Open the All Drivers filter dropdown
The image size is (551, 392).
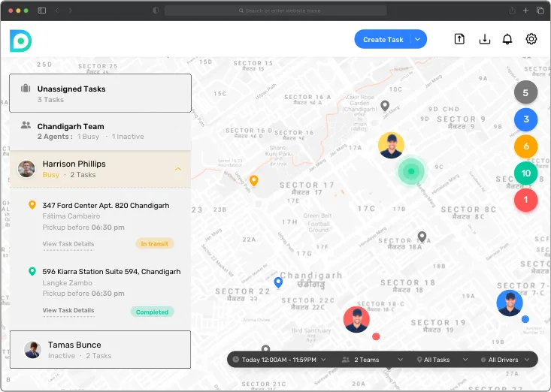(506, 360)
